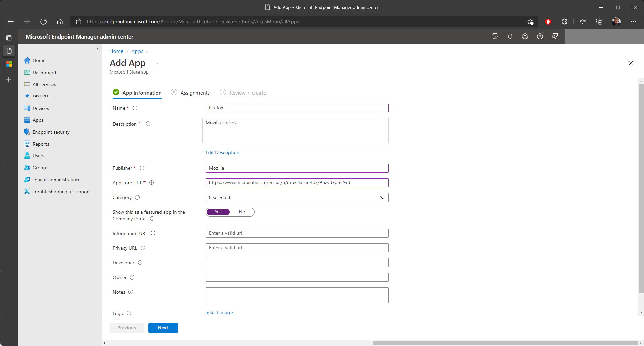Set featured app toggle to Yes
Viewport: 644px width, 346px height.
[x=218, y=212]
